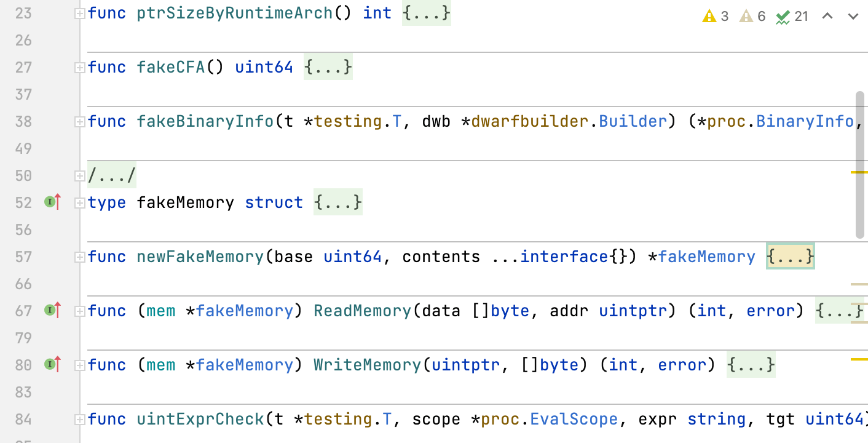Expand the WriteMemory method collapsed body
The image size is (868, 443).
coord(79,364)
